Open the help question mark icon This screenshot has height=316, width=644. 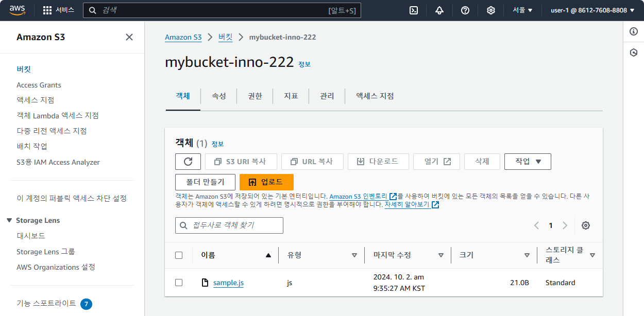(465, 10)
